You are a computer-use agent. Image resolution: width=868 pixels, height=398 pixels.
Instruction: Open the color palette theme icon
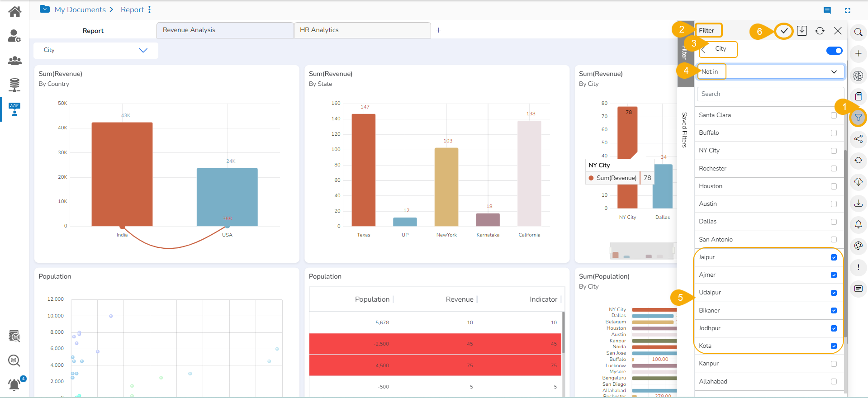pos(858,246)
